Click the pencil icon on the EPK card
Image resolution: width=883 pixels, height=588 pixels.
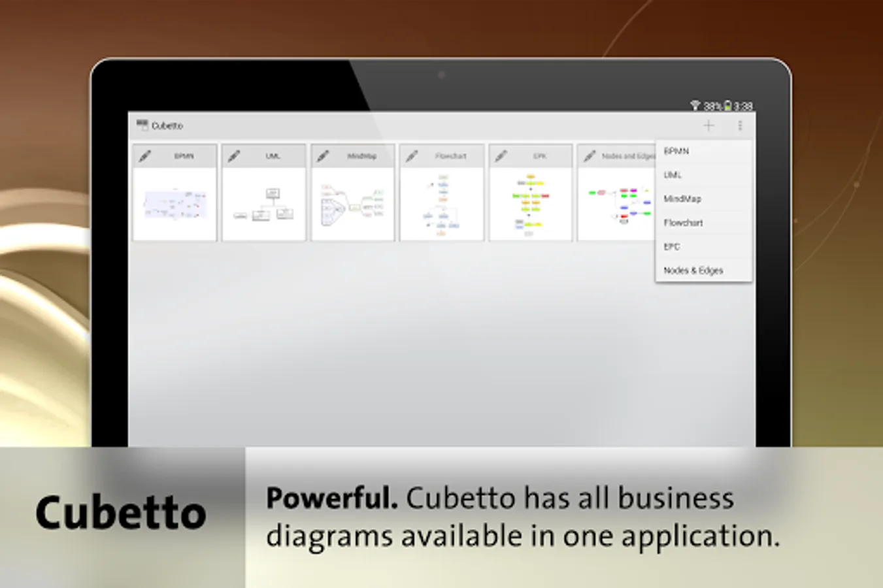click(x=501, y=156)
